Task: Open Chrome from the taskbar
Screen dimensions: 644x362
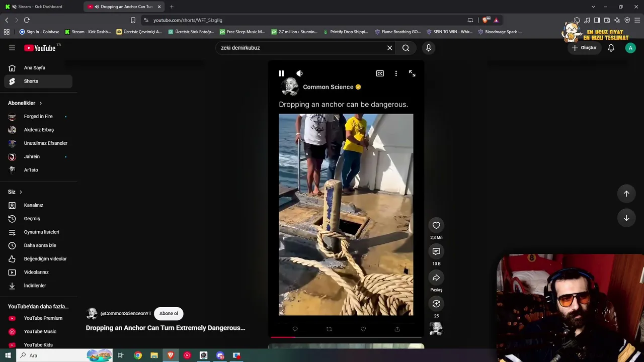Action: (137, 355)
